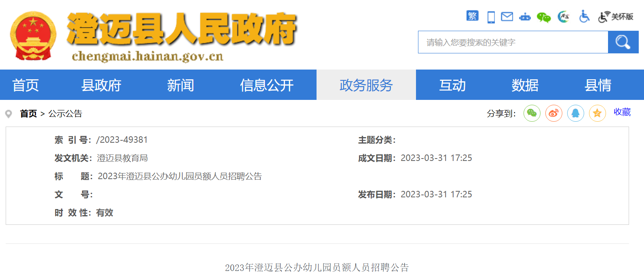Share article to WeChat
644x277 pixels.
pos(532,113)
